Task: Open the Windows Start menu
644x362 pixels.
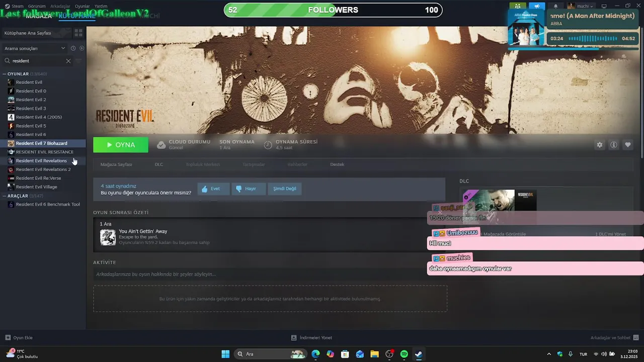Action: [225, 354]
